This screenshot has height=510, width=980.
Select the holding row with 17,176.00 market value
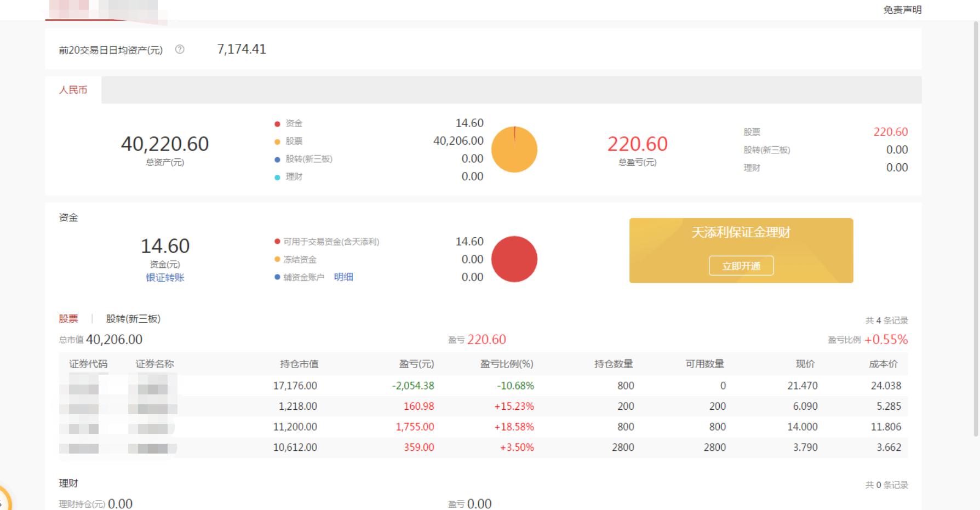coord(482,386)
